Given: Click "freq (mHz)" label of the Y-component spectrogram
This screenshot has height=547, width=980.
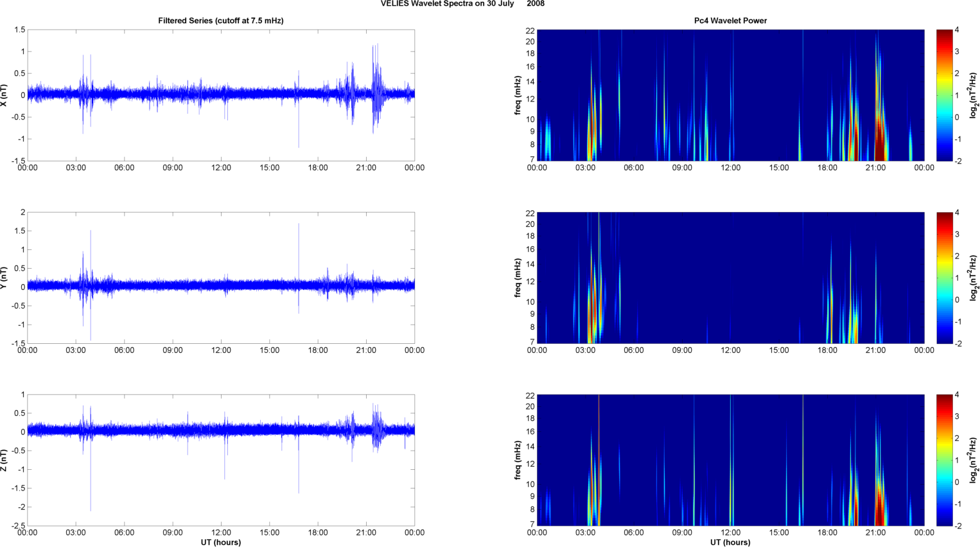Looking at the screenshot, I should [518, 278].
